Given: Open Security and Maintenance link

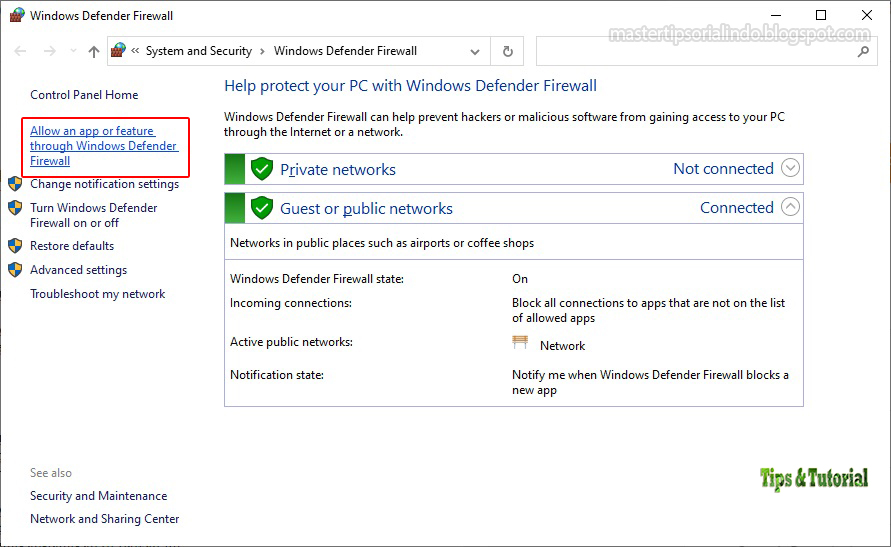Looking at the screenshot, I should coord(99,496).
